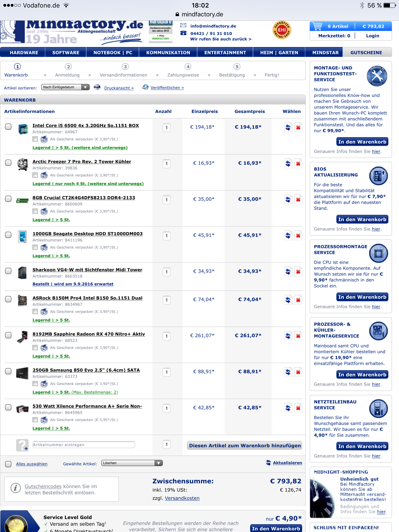Click Veröffentlichen link
Viewport: 399px width, 532px height.
[167, 88]
